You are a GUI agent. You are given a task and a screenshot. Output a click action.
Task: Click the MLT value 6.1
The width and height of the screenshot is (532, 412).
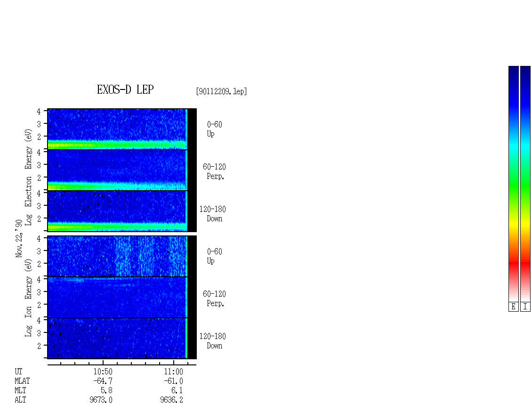click(x=177, y=391)
